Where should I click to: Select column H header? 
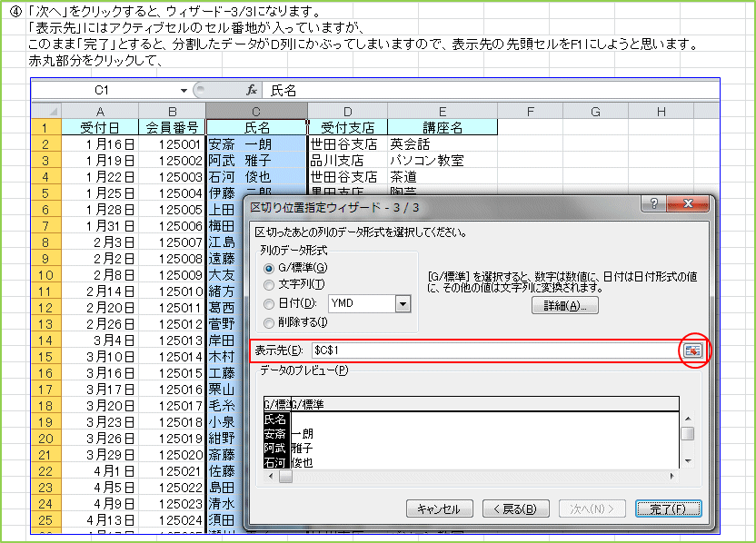[661, 112]
